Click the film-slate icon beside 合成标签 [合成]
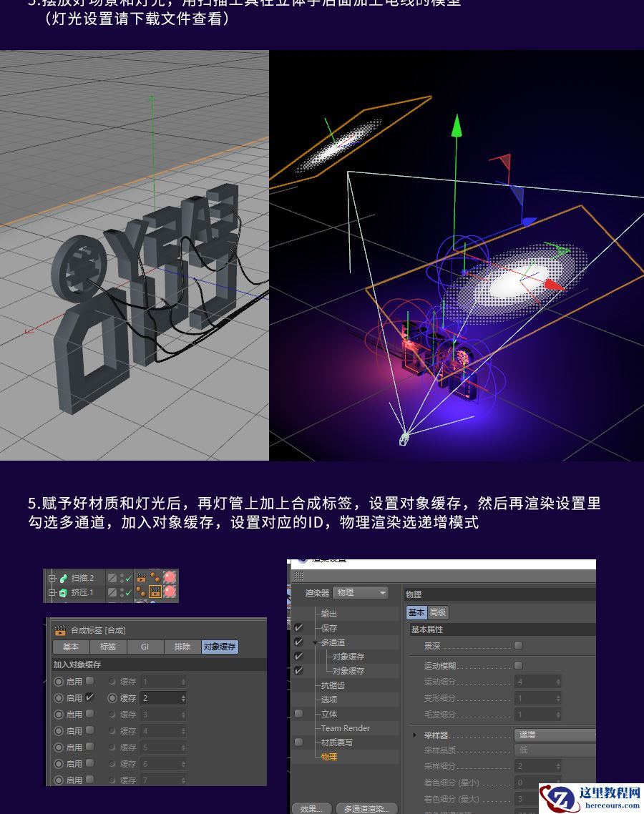The image size is (644, 814). click(x=60, y=630)
